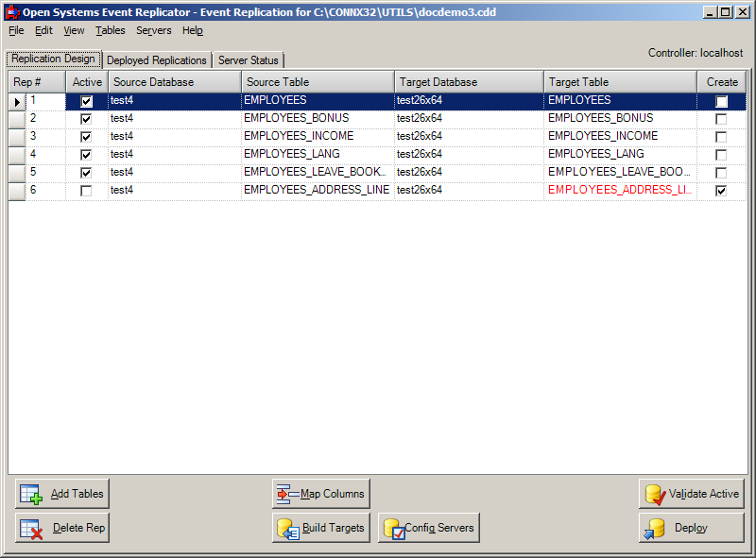This screenshot has width=756, height=558.
Task: Click the Deploy yellow cylinder icon
Action: tap(655, 528)
